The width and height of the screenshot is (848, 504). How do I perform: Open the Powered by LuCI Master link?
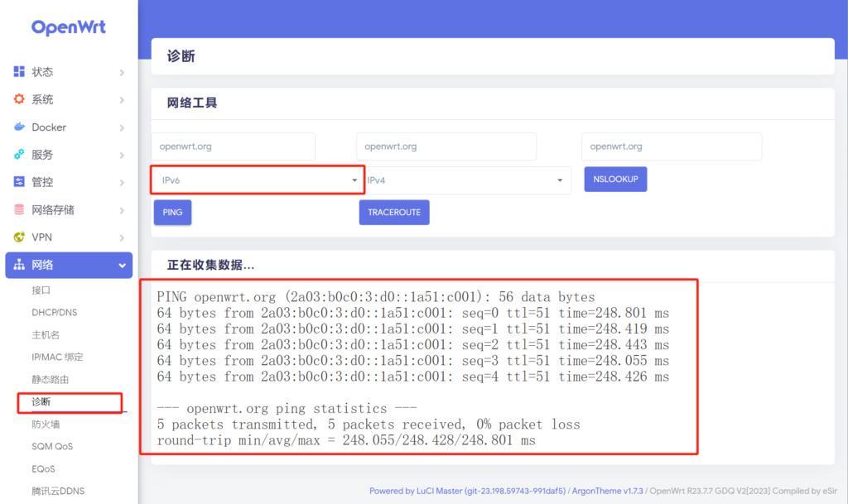tap(467, 491)
